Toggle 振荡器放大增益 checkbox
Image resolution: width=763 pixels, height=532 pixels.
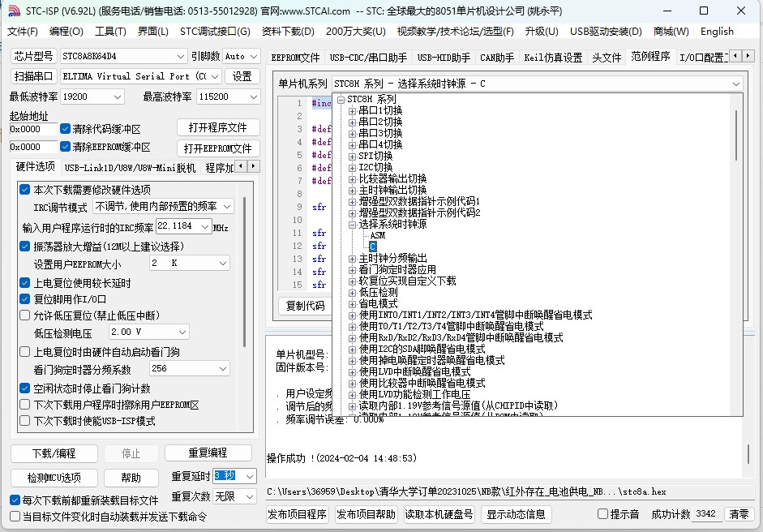tap(25, 247)
